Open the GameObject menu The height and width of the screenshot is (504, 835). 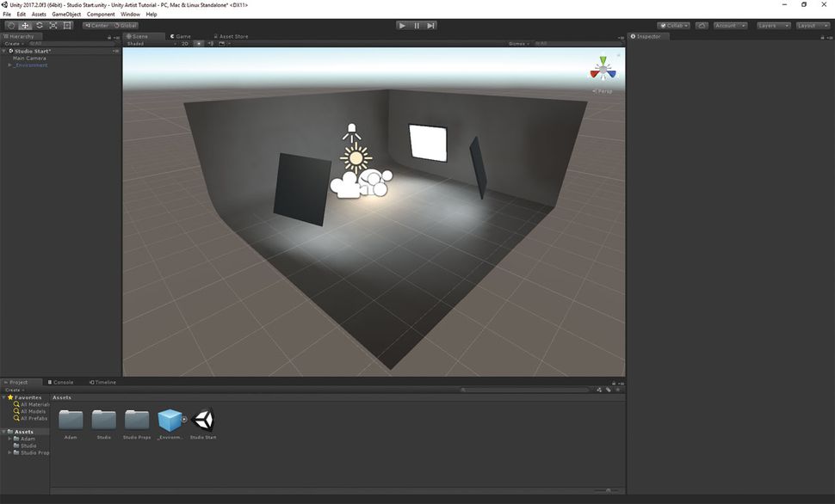(66, 15)
